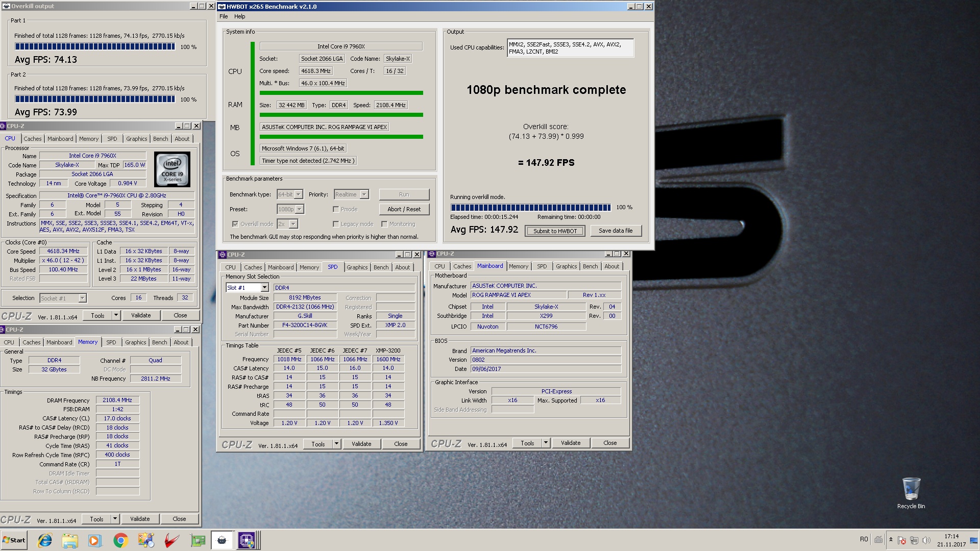Click Close in CPU-Z Mainboard window
Viewport: 980px width, 551px height.
[x=610, y=443]
